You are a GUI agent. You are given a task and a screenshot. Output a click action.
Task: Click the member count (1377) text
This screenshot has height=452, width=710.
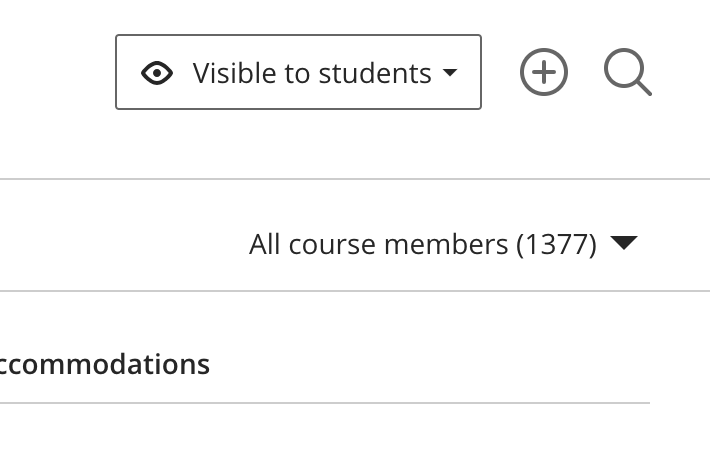556,245
